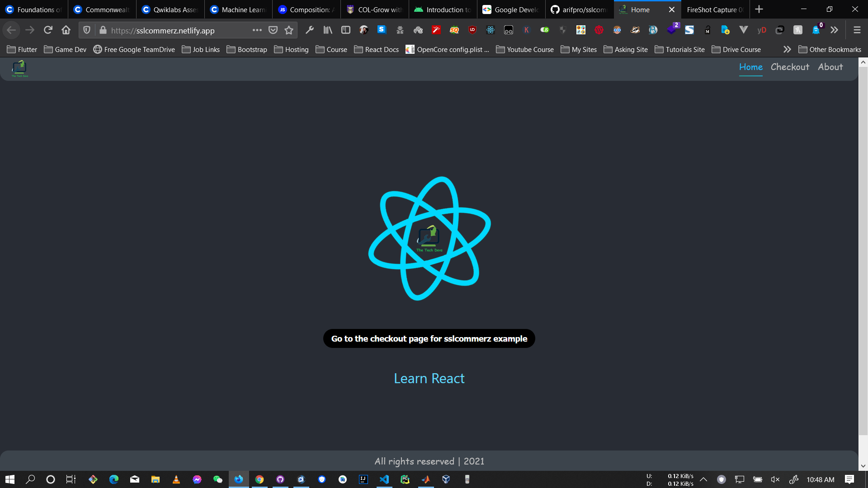Screen dimensions: 868x488
Task: Open the Checkout nav item
Action: (x=790, y=67)
